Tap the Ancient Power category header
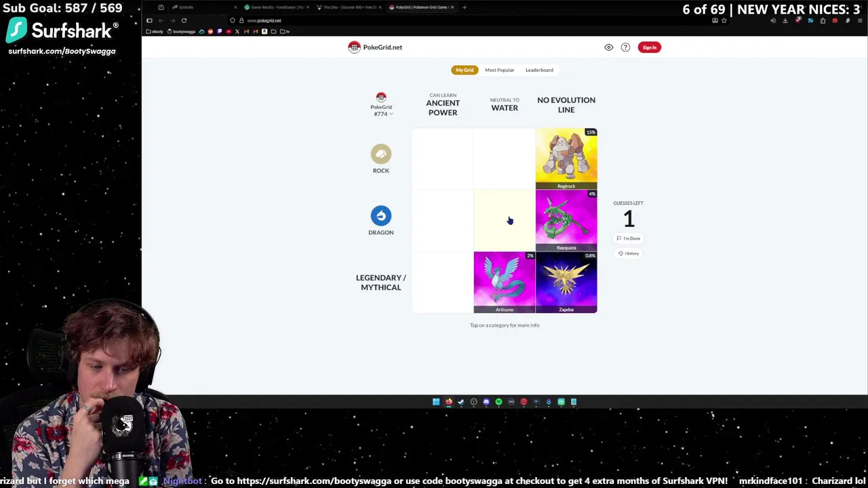 coord(443,105)
